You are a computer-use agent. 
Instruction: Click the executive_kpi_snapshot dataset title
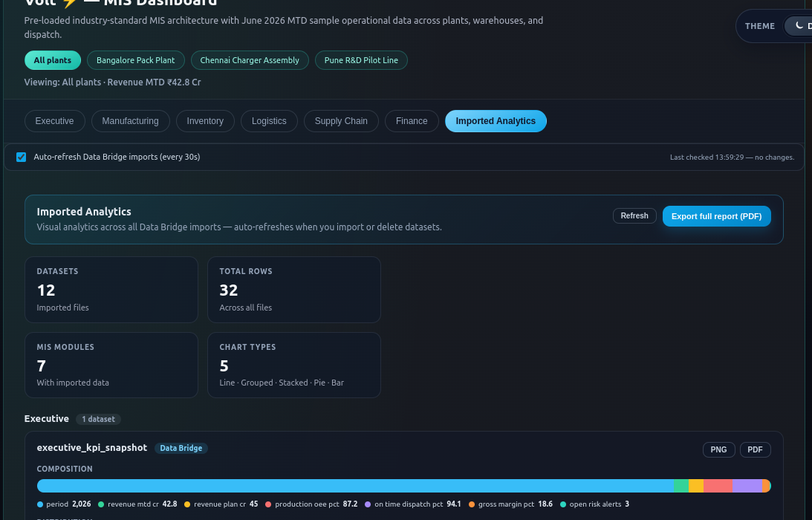[x=91, y=447]
